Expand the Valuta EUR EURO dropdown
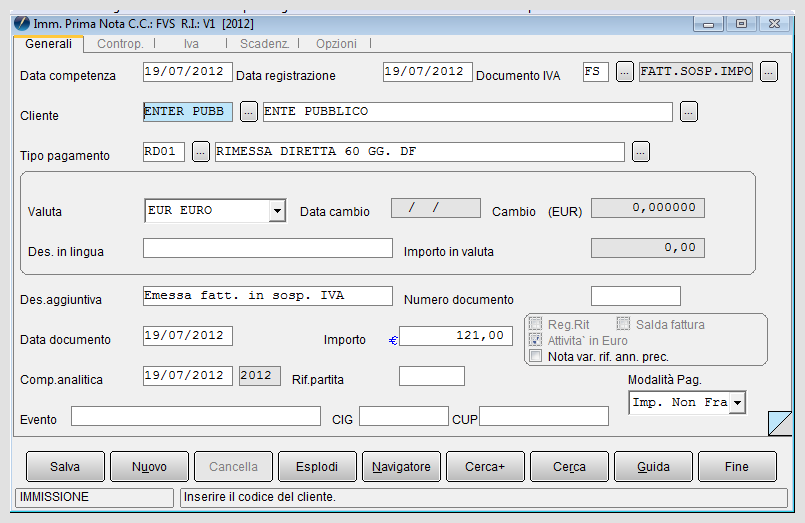The image size is (805, 523). click(277, 211)
